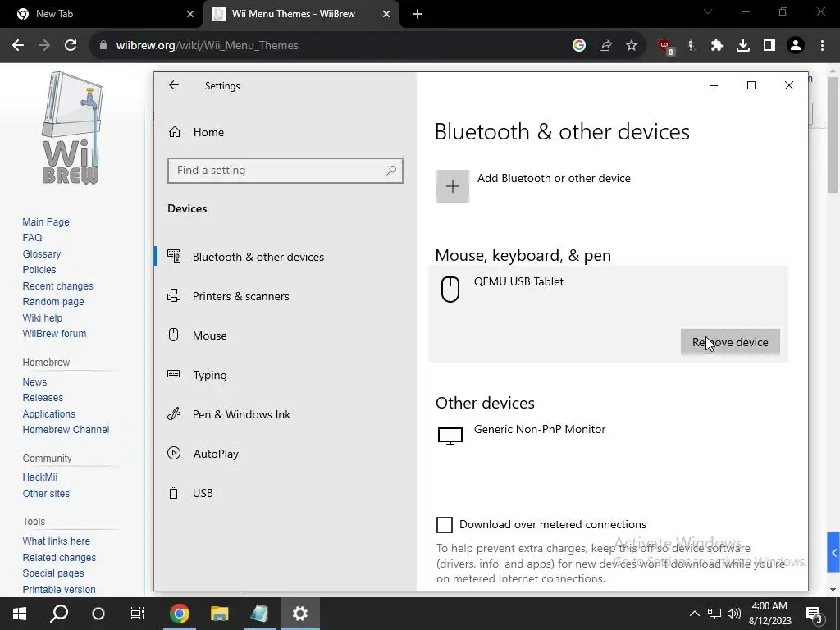The image size is (840, 630).
Task: Switch to the New Tab tab
Action: click(x=102, y=14)
